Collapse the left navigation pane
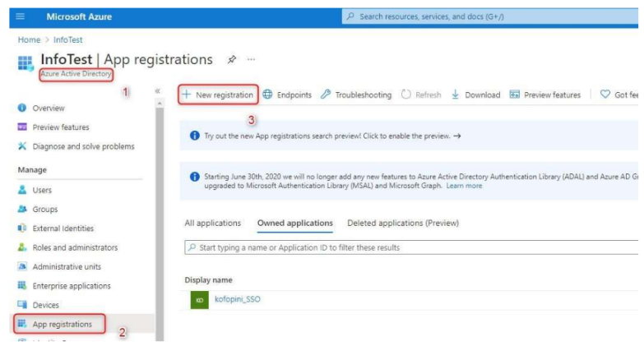Screen dimensions: 644x346 [x=158, y=91]
